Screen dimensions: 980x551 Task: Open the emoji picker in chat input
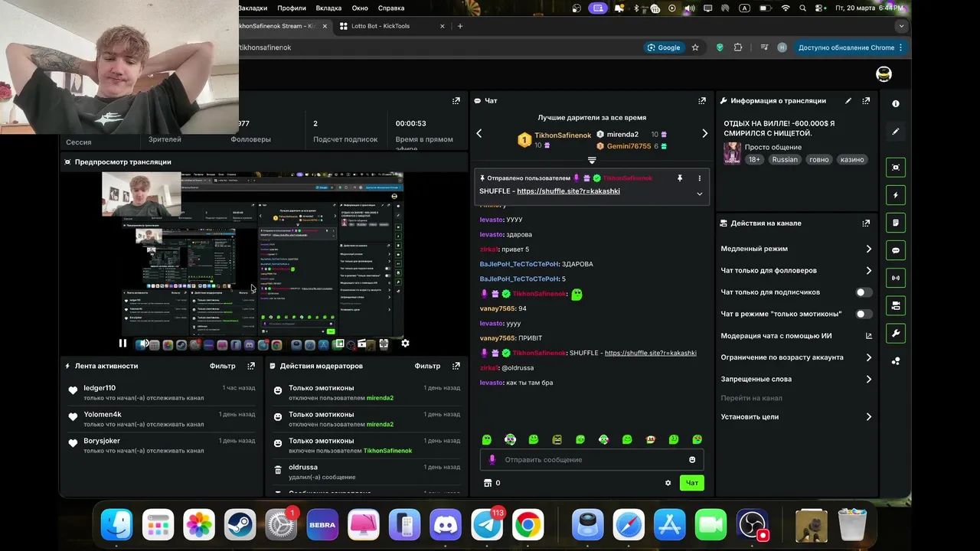coord(692,459)
